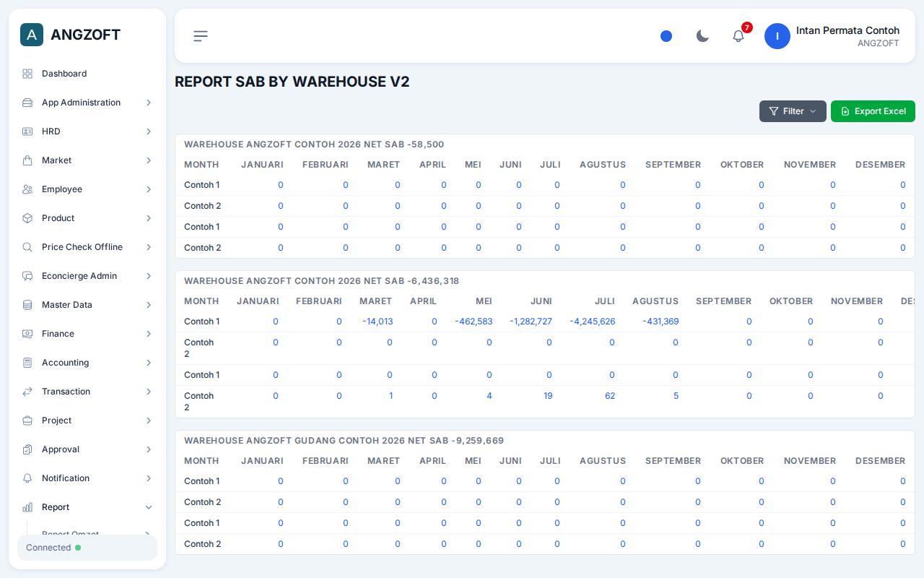Toggle dark mode moon icon

point(702,36)
